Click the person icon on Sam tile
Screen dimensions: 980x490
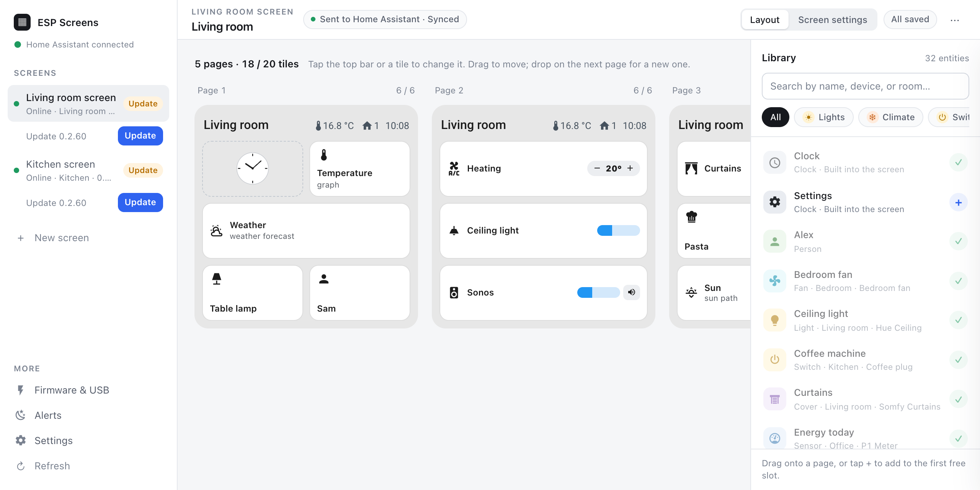[x=324, y=279]
